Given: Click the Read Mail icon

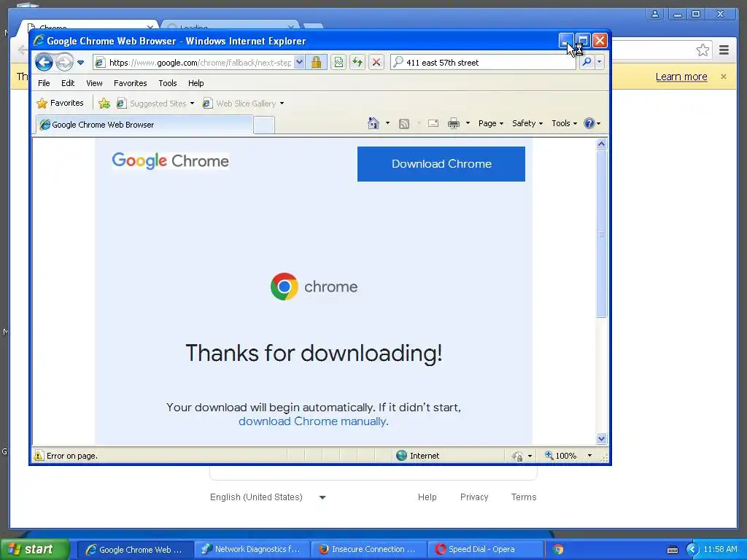Looking at the screenshot, I should click(433, 124).
